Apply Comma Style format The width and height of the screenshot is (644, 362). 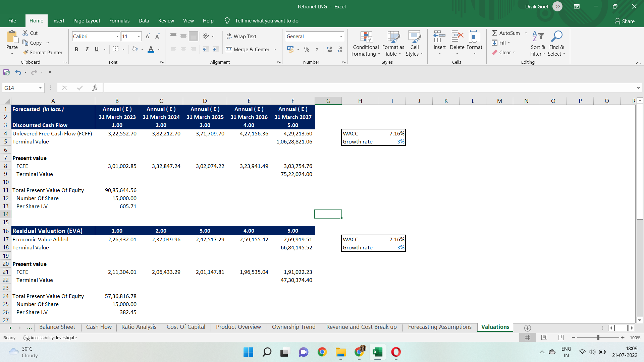tap(316, 49)
